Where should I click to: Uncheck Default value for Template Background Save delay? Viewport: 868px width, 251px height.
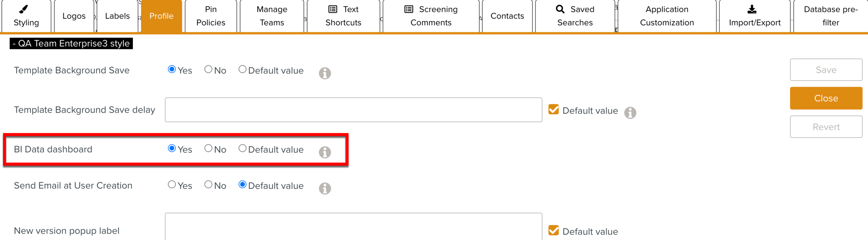click(x=553, y=110)
